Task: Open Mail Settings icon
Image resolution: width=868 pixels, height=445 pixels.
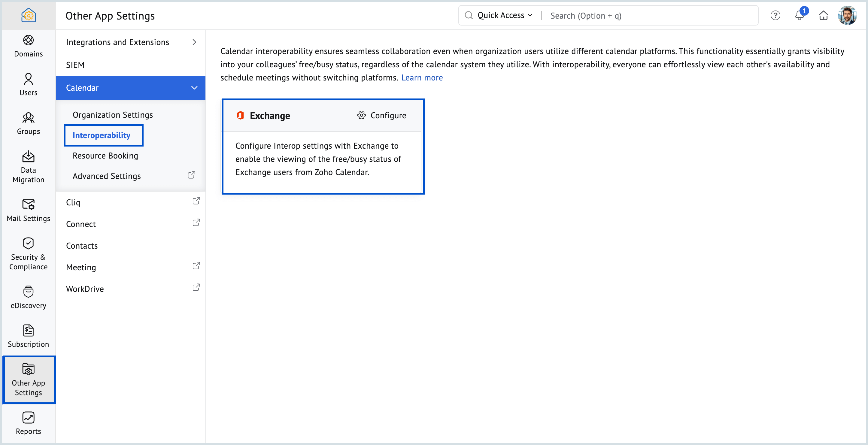Action: click(x=28, y=210)
